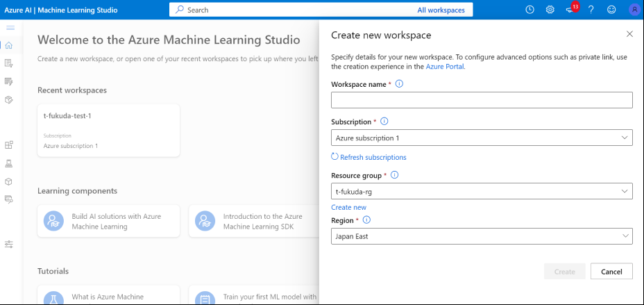The width and height of the screenshot is (644, 305).
Task: Open notifications with 13 badge
Action: 570,10
